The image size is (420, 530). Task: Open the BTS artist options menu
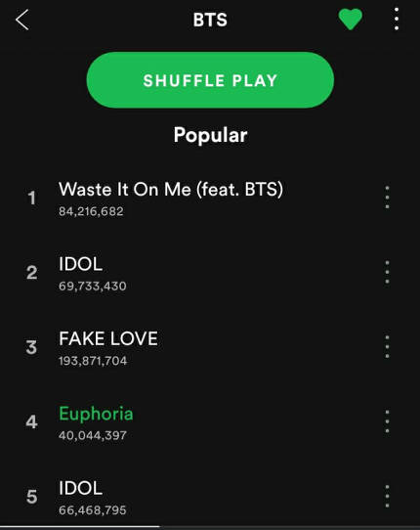tap(397, 20)
